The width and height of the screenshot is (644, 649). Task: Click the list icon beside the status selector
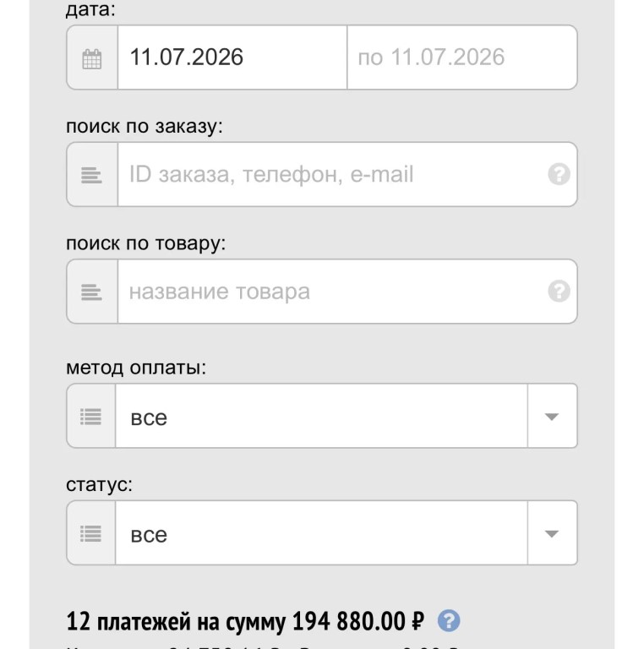tap(91, 533)
